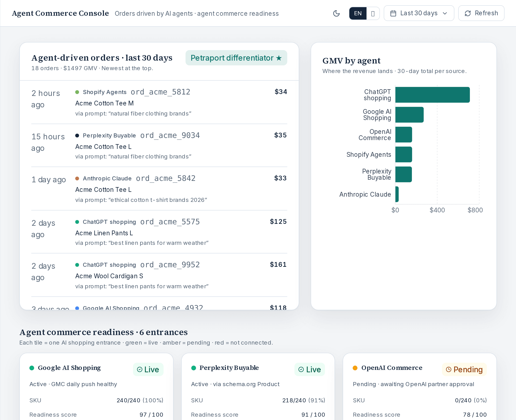Open order ord_acme_9034
The image size is (516, 420).
(170, 135)
